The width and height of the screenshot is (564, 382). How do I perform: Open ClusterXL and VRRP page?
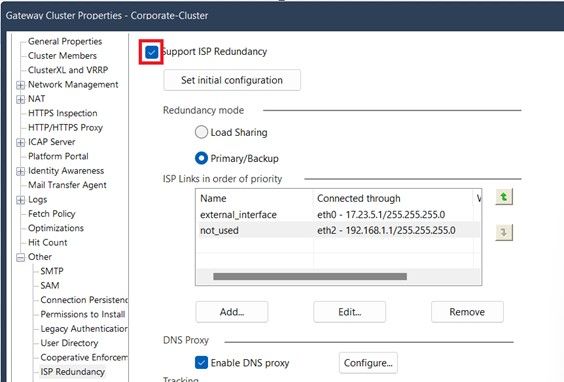pos(68,70)
